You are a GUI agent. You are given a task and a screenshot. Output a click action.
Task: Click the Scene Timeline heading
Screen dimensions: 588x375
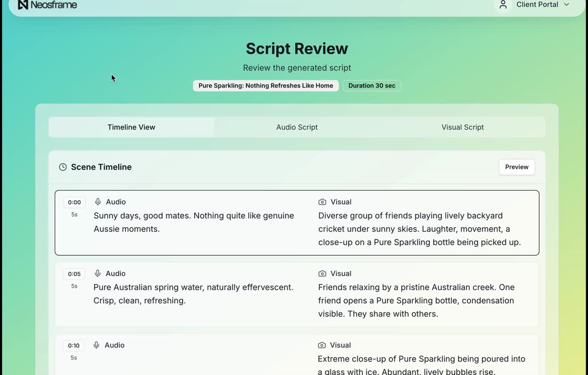tap(101, 167)
